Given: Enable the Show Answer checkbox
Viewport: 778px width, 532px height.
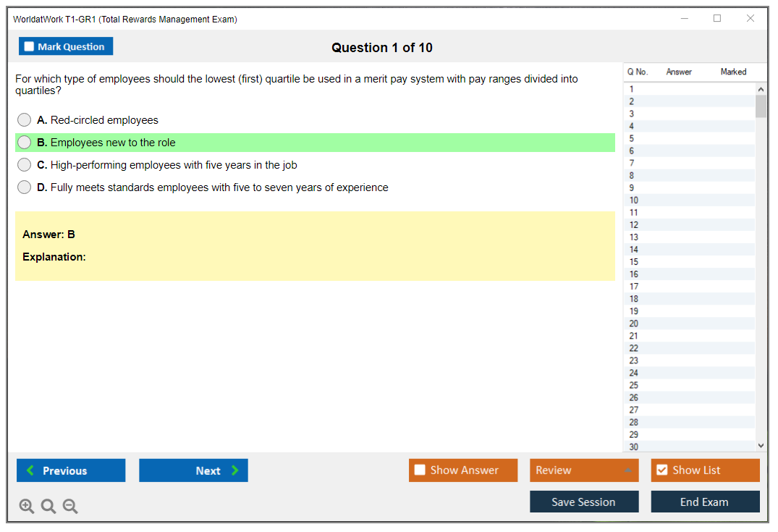Looking at the screenshot, I should coord(420,470).
